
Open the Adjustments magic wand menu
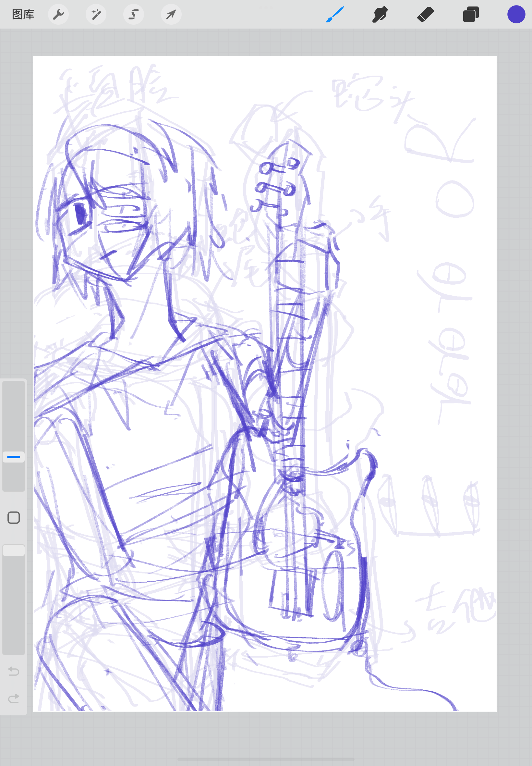[x=96, y=14]
